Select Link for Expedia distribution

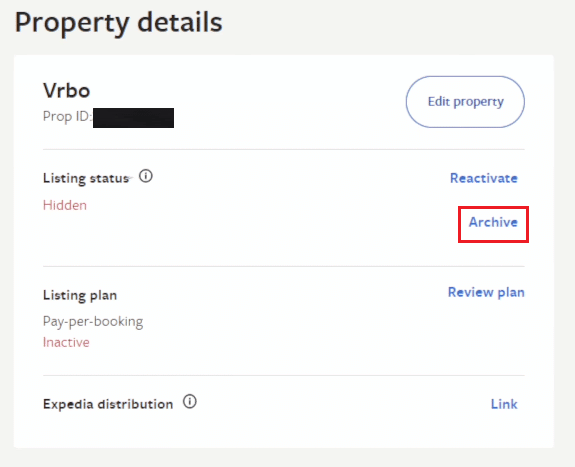coord(504,404)
